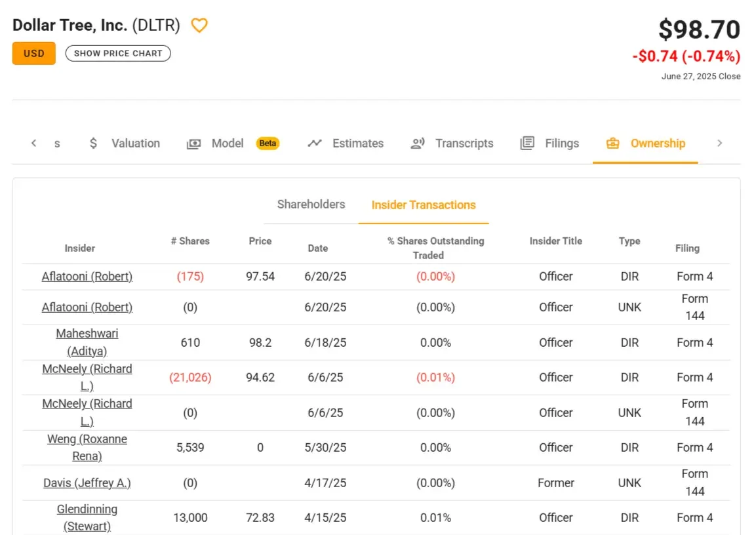756x535 pixels.
Task: Click SHOW PRICE CHART button
Action: [118, 54]
